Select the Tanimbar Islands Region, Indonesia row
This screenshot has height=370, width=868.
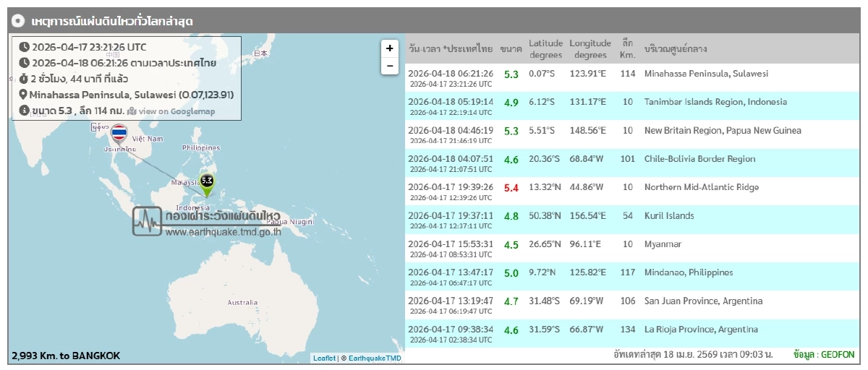click(x=631, y=106)
